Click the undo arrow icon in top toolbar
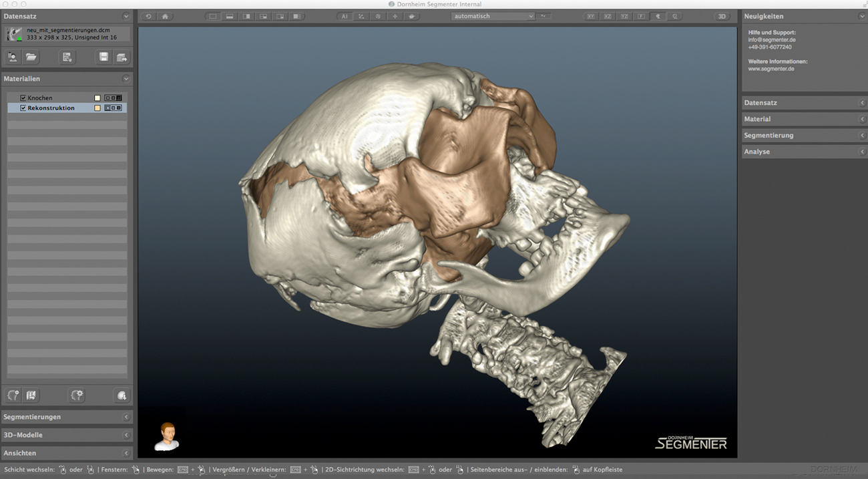Viewport: 868px width, 479px height. pyautogui.click(x=148, y=16)
